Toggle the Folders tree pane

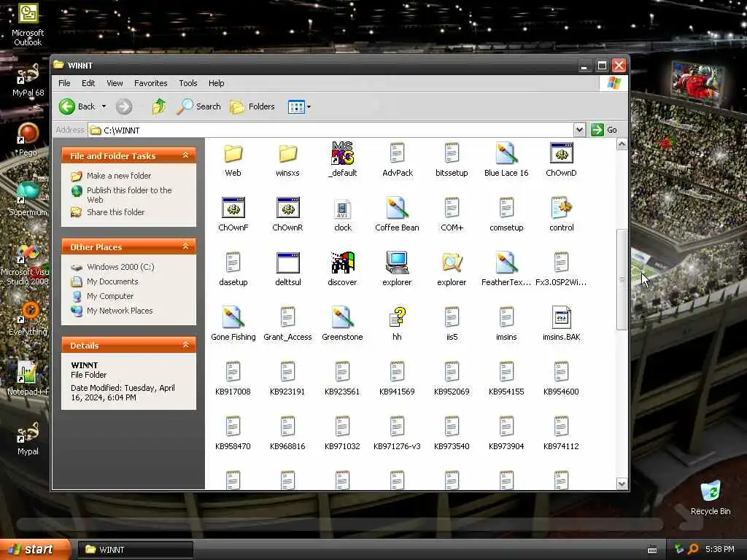[x=252, y=106]
